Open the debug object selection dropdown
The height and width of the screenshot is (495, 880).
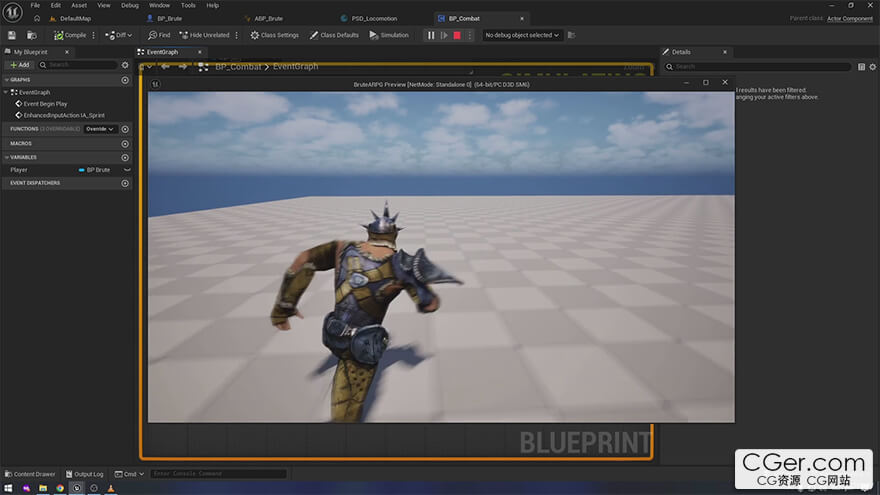tap(522, 35)
